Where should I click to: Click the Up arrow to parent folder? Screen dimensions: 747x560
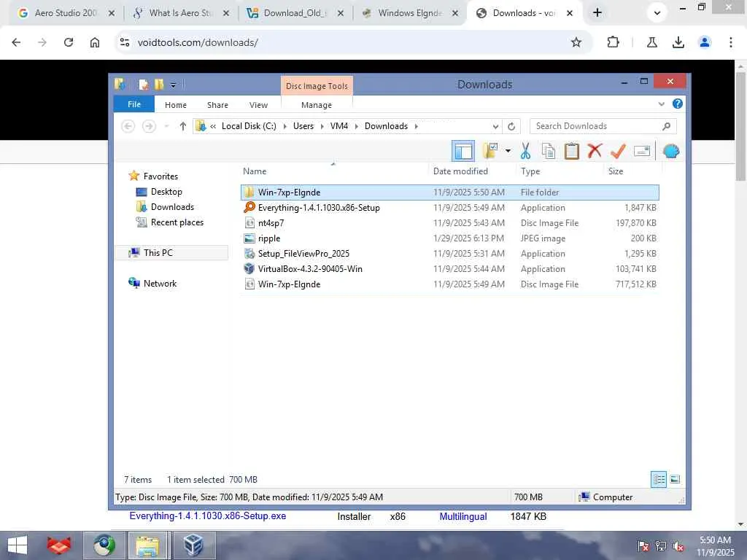tap(183, 126)
